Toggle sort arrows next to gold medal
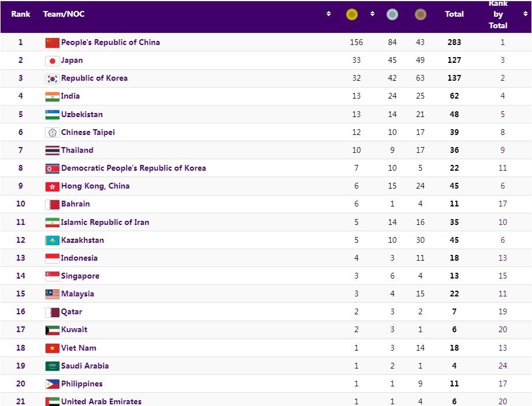 pyautogui.click(x=372, y=14)
